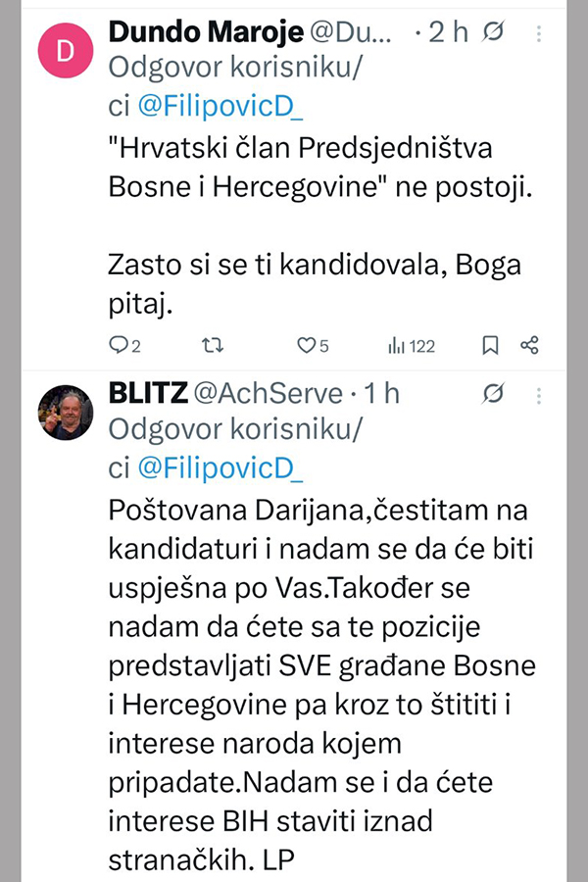Image resolution: width=588 pixels, height=882 pixels.
Task: Click the 2 h timestamp
Action: pyautogui.click(x=449, y=31)
